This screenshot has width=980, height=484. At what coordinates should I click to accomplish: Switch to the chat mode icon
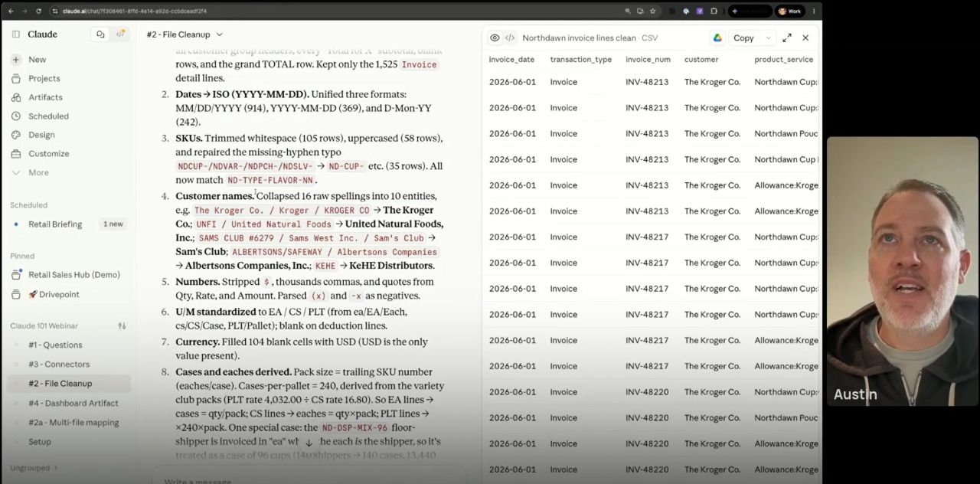point(100,34)
